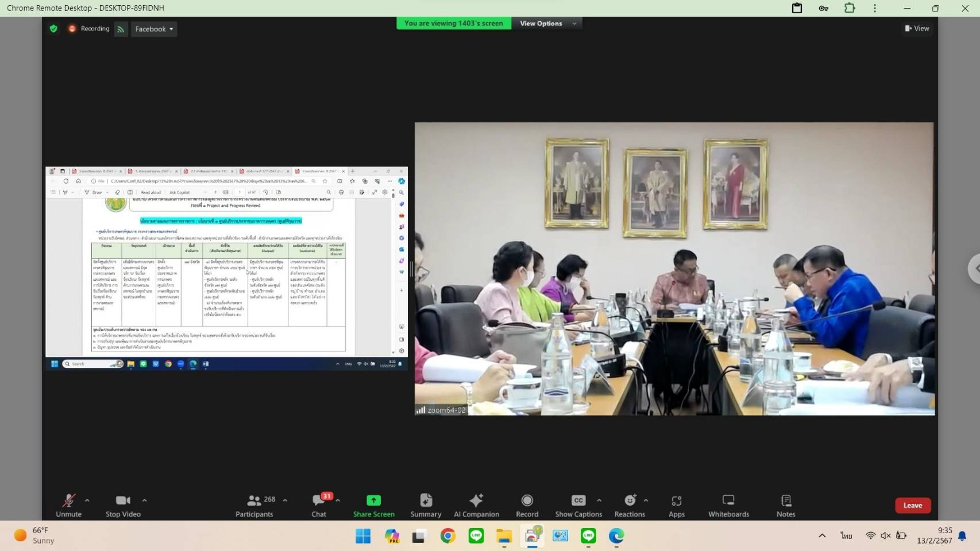Open Zoom Apps
980x551 pixels.
click(677, 505)
